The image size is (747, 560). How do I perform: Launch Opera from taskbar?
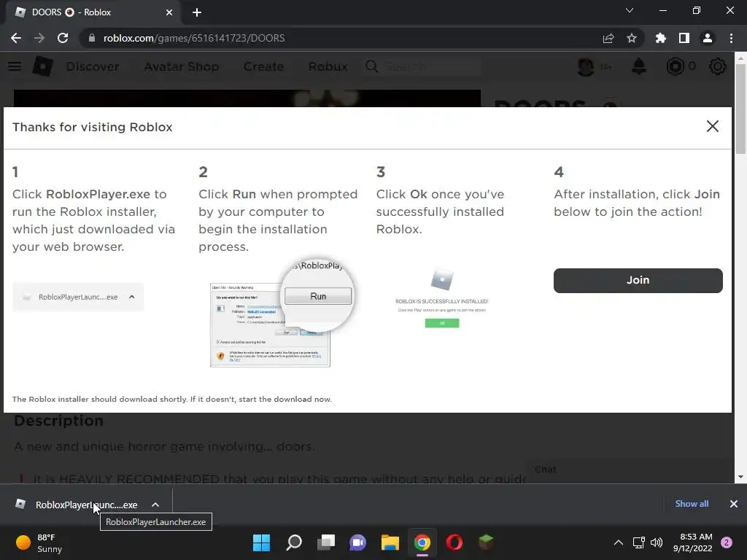pos(454,542)
